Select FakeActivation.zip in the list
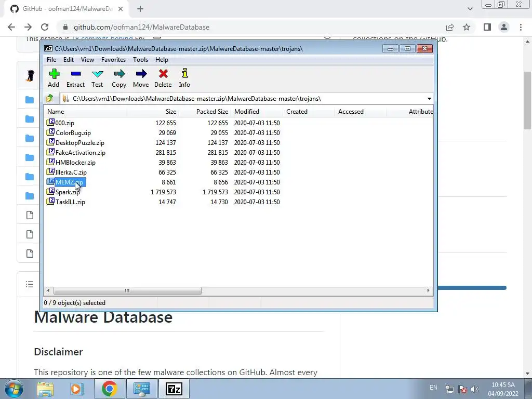 tap(81, 152)
